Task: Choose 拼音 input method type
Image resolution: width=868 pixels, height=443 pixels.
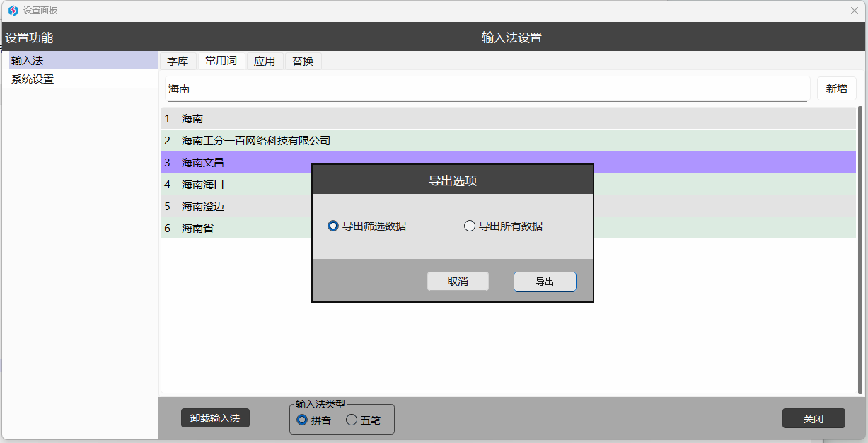Action: (x=302, y=420)
